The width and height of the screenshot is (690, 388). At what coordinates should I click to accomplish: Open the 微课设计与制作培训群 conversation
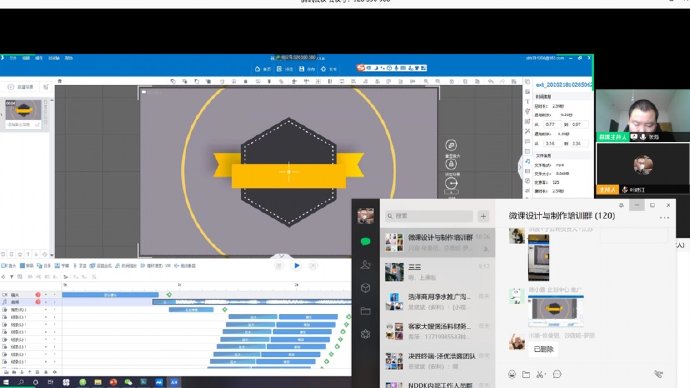click(437, 242)
